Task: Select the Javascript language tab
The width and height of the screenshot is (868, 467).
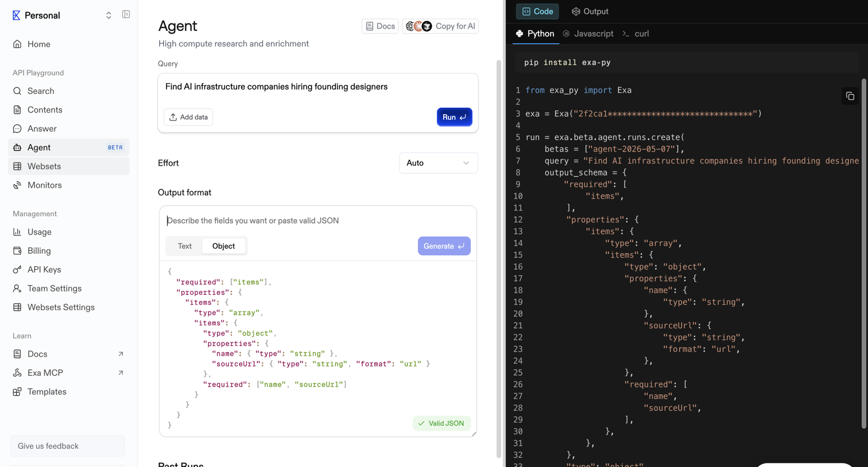Action: coord(588,34)
